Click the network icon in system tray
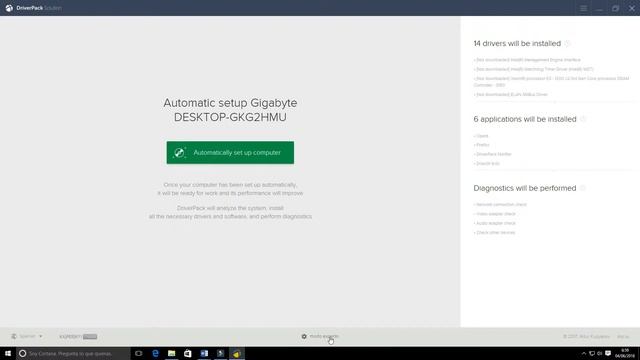Screen dimensions: 640x360 tap(592, 353)
